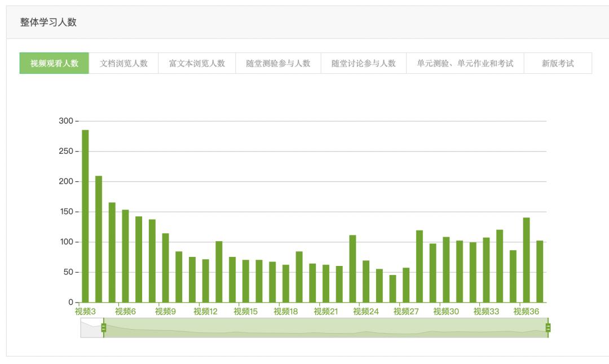Click the bar above 视频9 label
This screenshot has width=609, height=364.
[165, 268]
